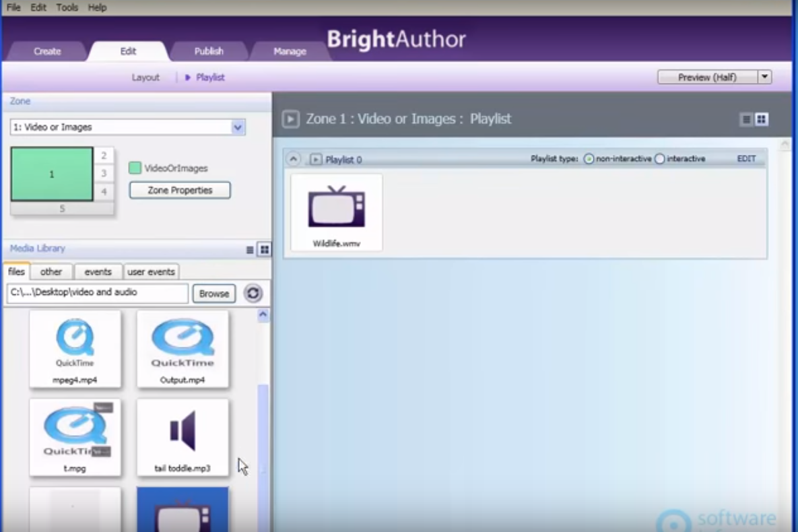Click the play preview icon beside Zone 1
Image resolution: width=798 pixels, height=532 pixels.
[290, 119]
